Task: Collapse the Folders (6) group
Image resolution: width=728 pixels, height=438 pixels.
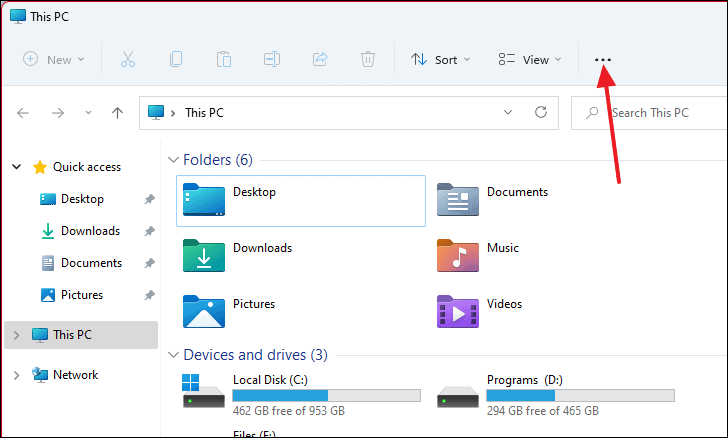Action: [x=173, y=160]
